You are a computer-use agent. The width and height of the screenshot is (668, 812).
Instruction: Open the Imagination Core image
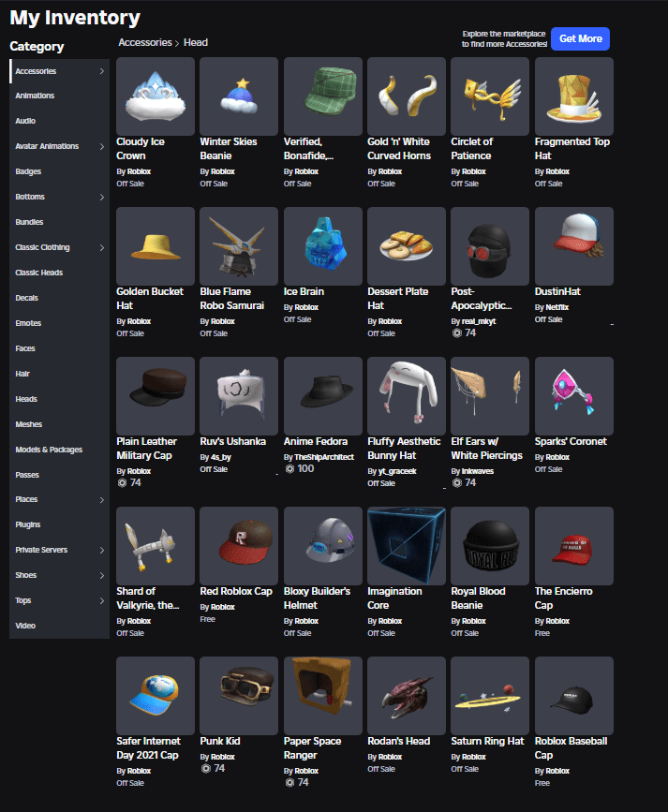[x=407, y=546]
